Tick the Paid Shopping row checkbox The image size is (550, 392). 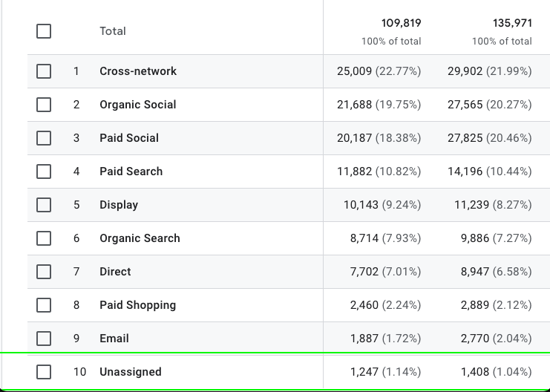pos(44,305)
